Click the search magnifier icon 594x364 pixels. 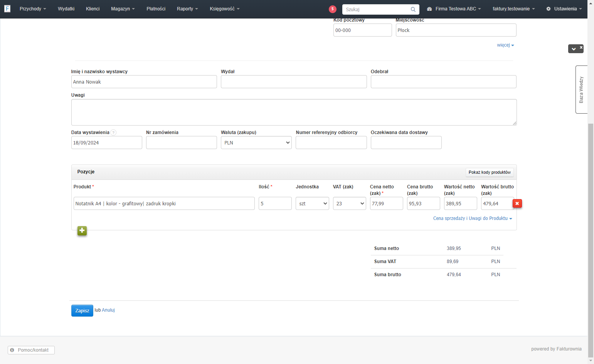click(413, 9)
